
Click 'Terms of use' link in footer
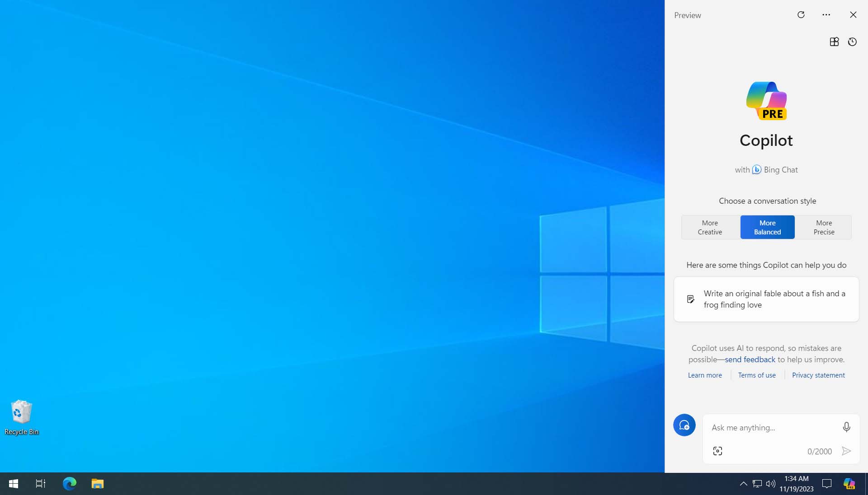[x=756, y=375]
